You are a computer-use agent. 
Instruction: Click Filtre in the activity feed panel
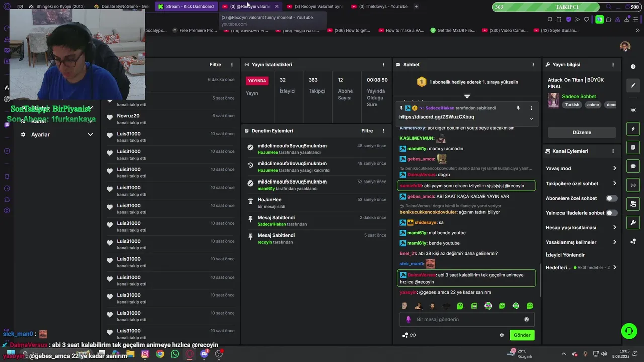click(x=215, y=65)
